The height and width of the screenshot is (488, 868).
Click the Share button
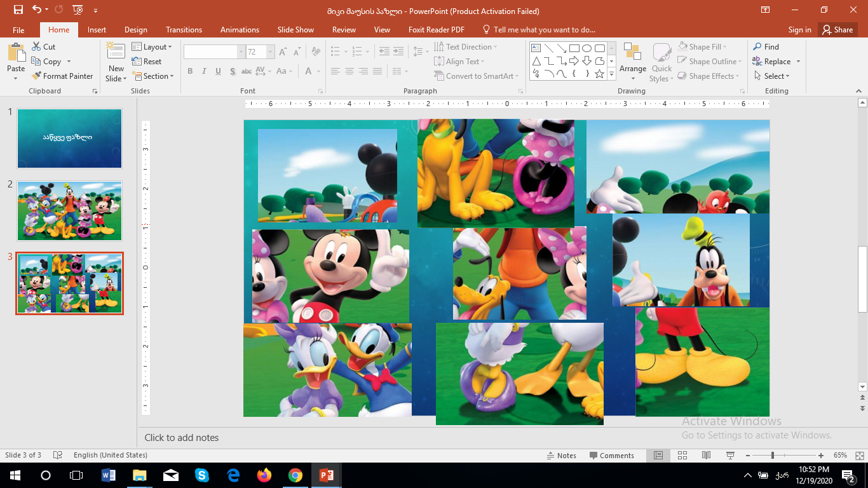pos(837,30)
